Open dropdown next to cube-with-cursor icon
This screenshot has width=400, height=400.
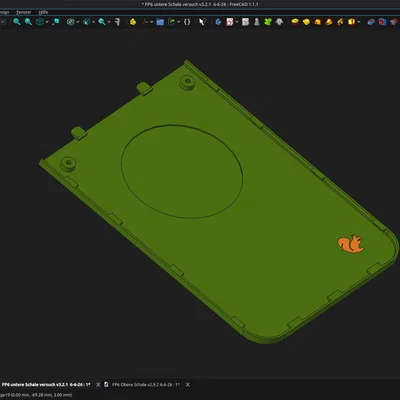coord(93,22)
